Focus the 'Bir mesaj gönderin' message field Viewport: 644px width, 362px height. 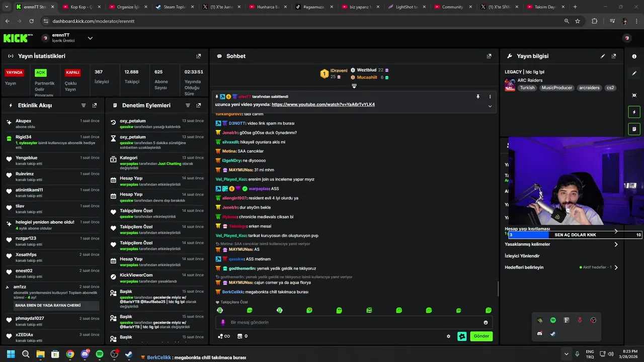click(x=354, y=322)
